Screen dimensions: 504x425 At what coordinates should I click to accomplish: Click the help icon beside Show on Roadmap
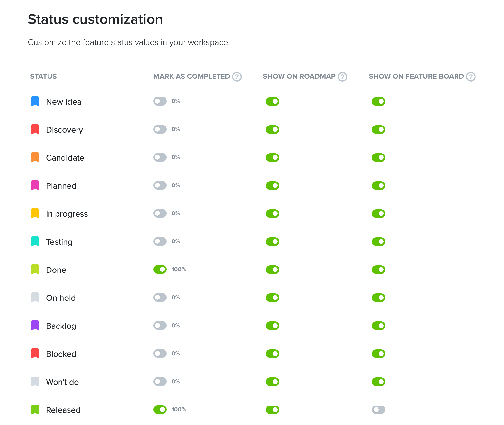[342, 77]
